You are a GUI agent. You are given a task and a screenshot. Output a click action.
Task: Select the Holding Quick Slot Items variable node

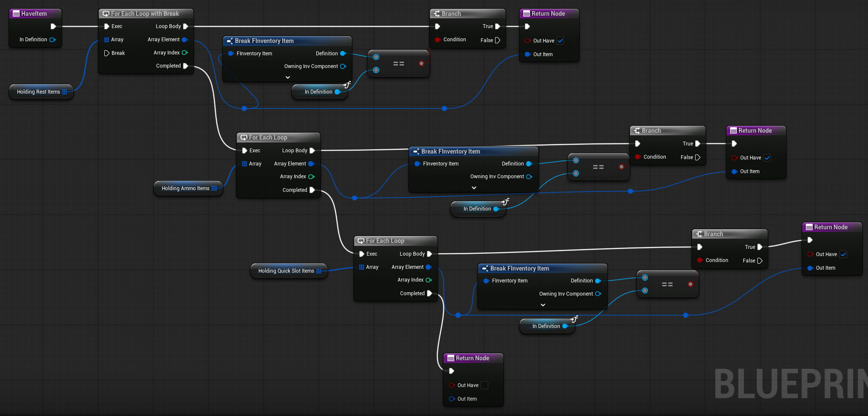[286, 271]
